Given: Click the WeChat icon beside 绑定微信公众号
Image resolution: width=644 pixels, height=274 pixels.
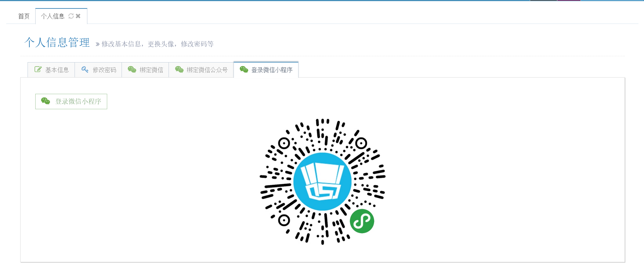Looking at the screenshot, I should [x=179, y=69].
